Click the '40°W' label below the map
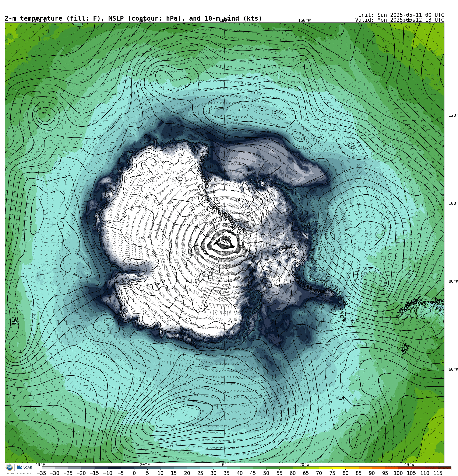Screen dimensions: 458x476 [409, 465]
